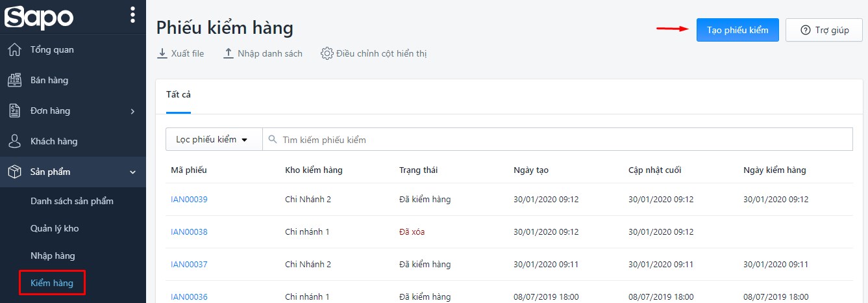The width and height of the screenshot is (868, 303).
Task: Open voucher IAN00036
Action: [189, 296]
